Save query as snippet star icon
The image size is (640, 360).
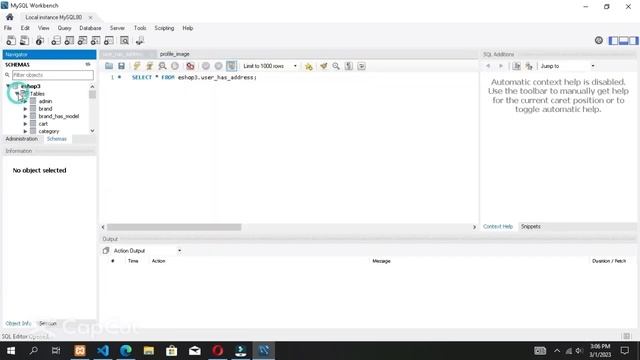coord(309,66)
